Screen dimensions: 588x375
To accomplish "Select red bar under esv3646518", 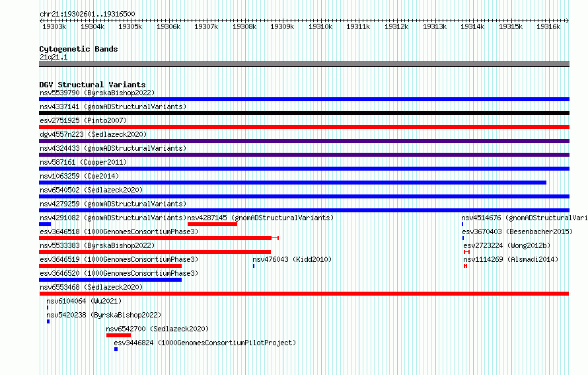I will (x=159, y=238).
